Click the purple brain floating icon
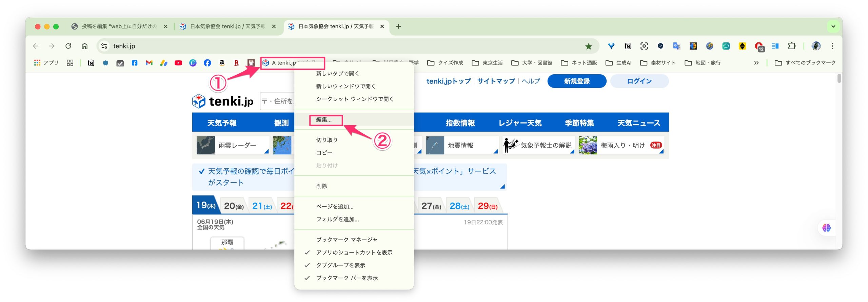This screenshot has width=868, height=302. [x=827, y=228]
